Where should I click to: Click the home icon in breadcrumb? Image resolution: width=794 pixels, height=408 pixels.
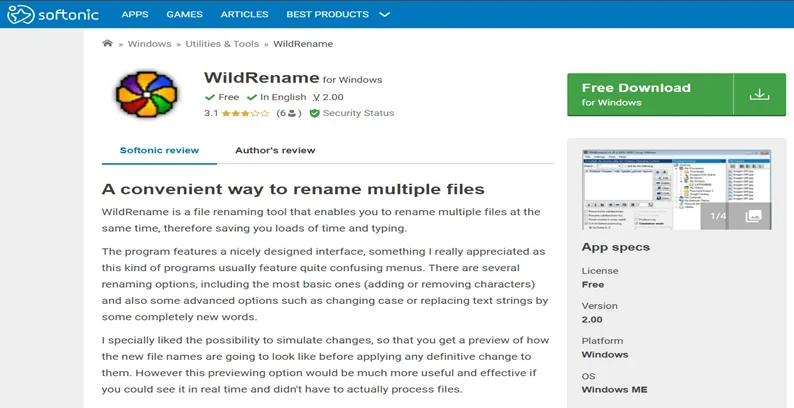click(x=107, y=43)
